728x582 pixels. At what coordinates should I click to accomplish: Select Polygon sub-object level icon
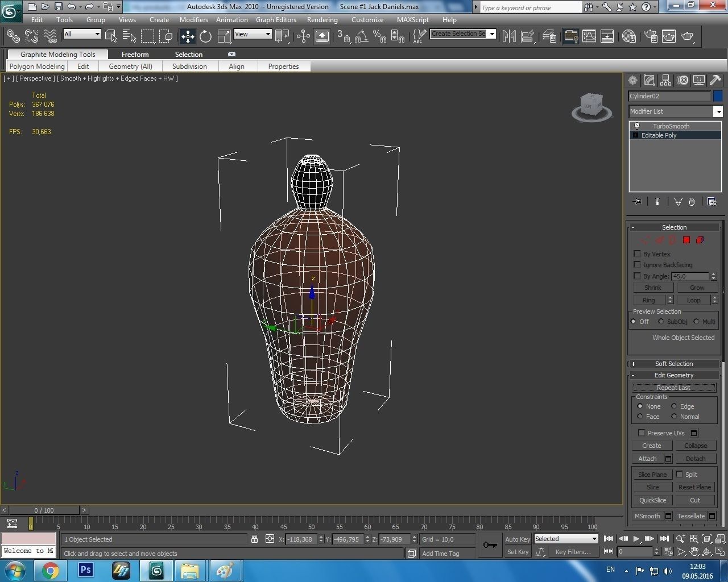[x=686, y=240]
